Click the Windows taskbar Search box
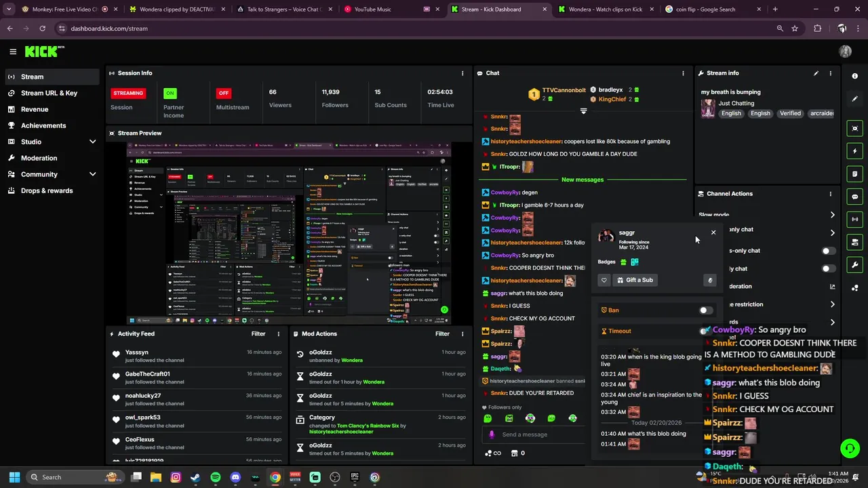Screen dimensions: 868x488 coord(75,477)
